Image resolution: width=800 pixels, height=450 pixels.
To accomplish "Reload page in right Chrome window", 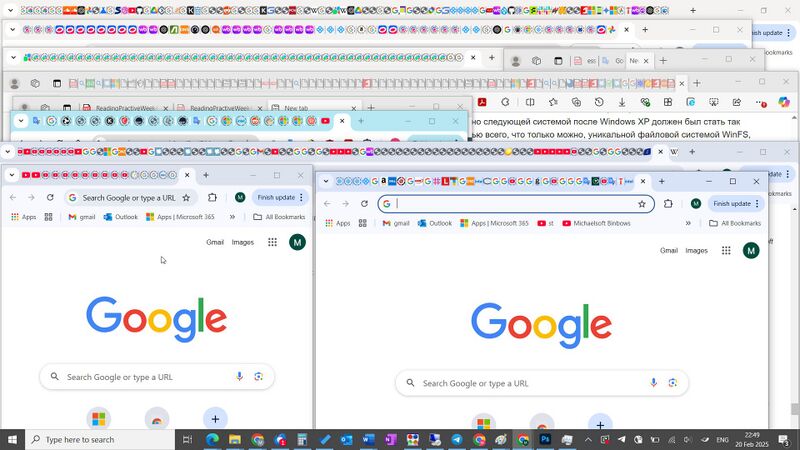I will (364, 204).
